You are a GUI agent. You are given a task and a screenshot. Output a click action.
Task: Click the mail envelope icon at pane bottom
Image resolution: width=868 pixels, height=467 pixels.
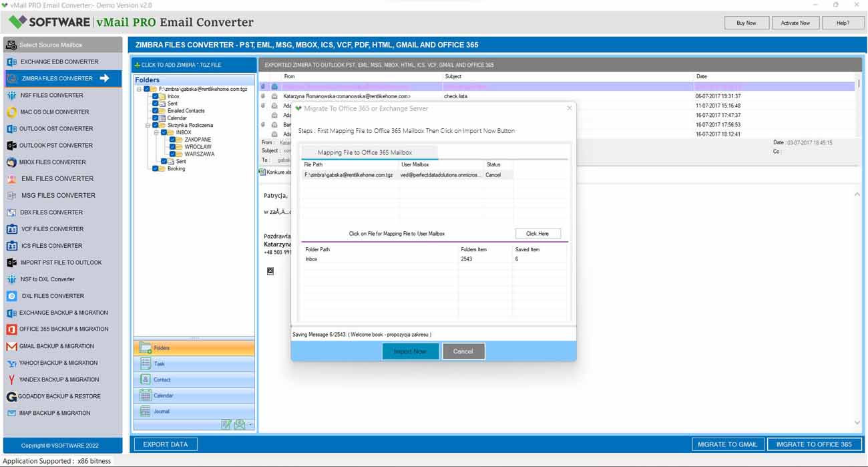[x=239, y=424]
